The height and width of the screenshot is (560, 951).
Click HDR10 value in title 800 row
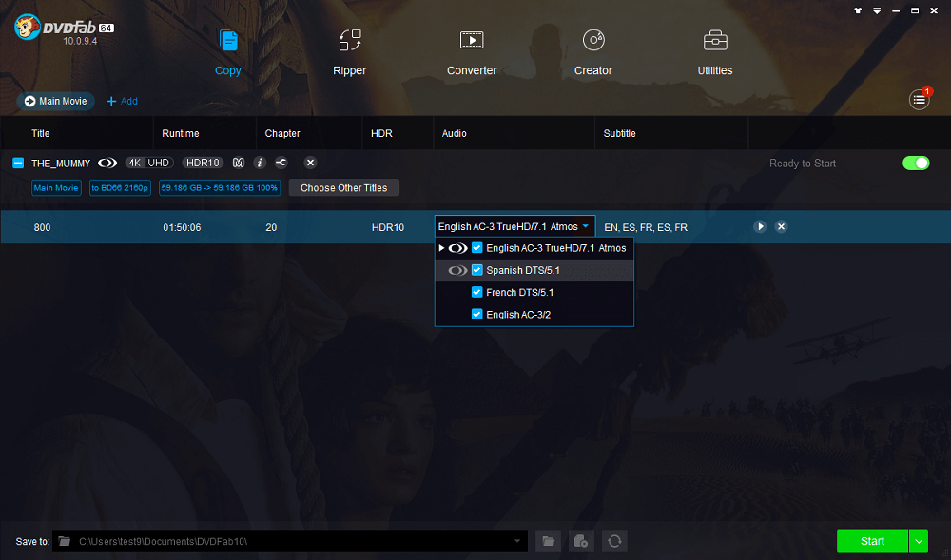click(x=388, y=228)
